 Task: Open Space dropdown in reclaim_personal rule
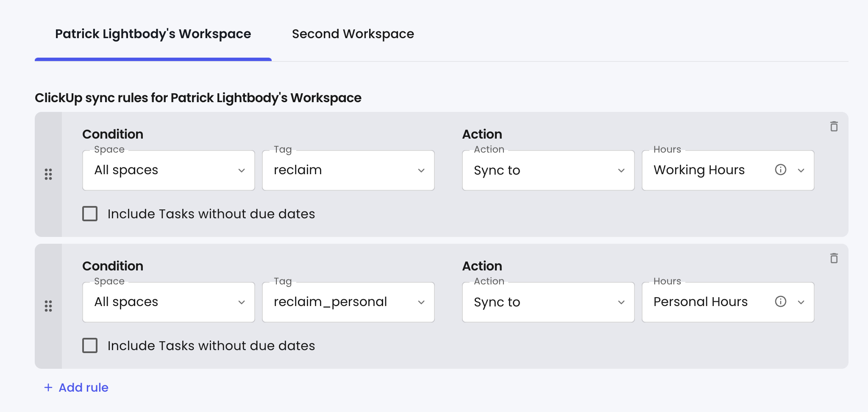(x=169, y=302)
